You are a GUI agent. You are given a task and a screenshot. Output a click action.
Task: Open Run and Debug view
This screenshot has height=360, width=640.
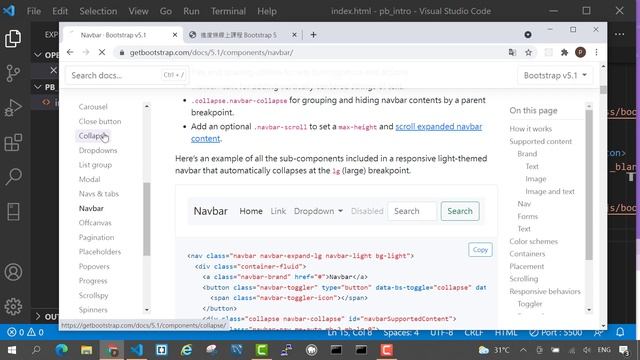(13, 108)
